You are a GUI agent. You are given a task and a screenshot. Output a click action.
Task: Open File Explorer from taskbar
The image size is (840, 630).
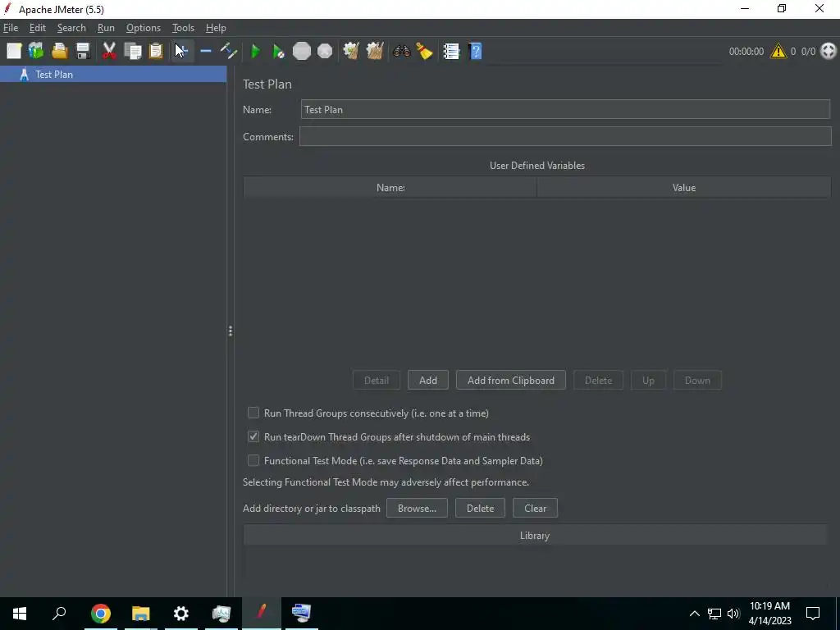pos(140,613)
